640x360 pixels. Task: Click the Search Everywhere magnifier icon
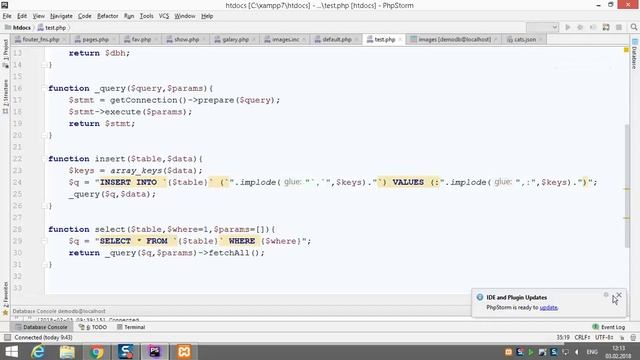point(634,27)
